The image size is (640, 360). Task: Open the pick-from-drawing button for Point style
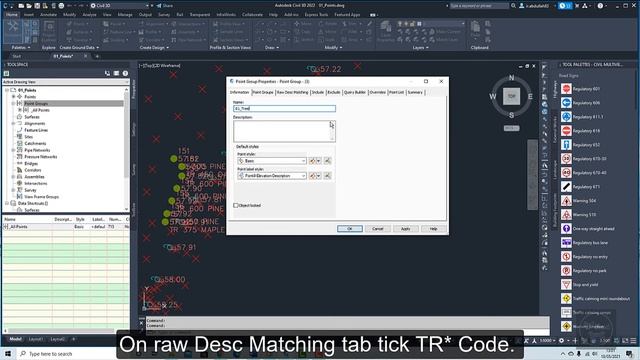coord(327,161)
